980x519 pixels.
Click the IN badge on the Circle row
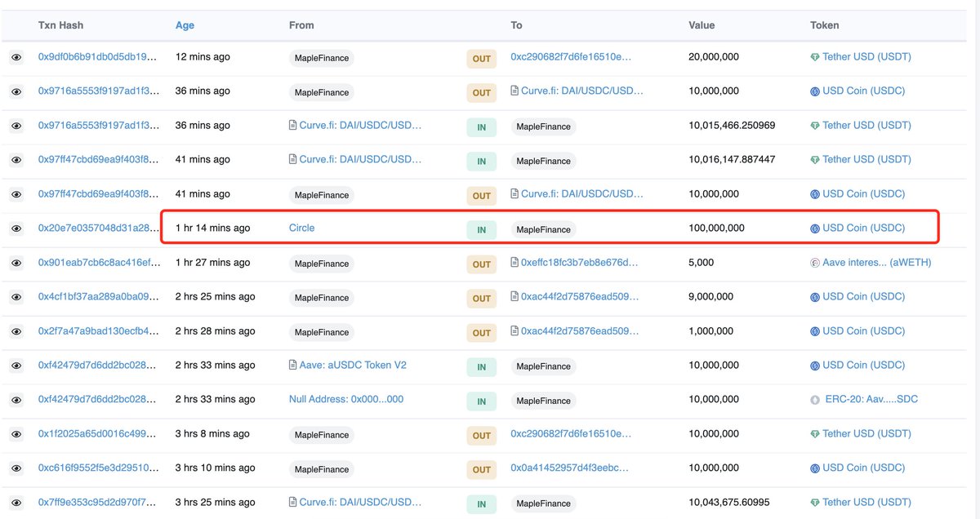(482, 230)
